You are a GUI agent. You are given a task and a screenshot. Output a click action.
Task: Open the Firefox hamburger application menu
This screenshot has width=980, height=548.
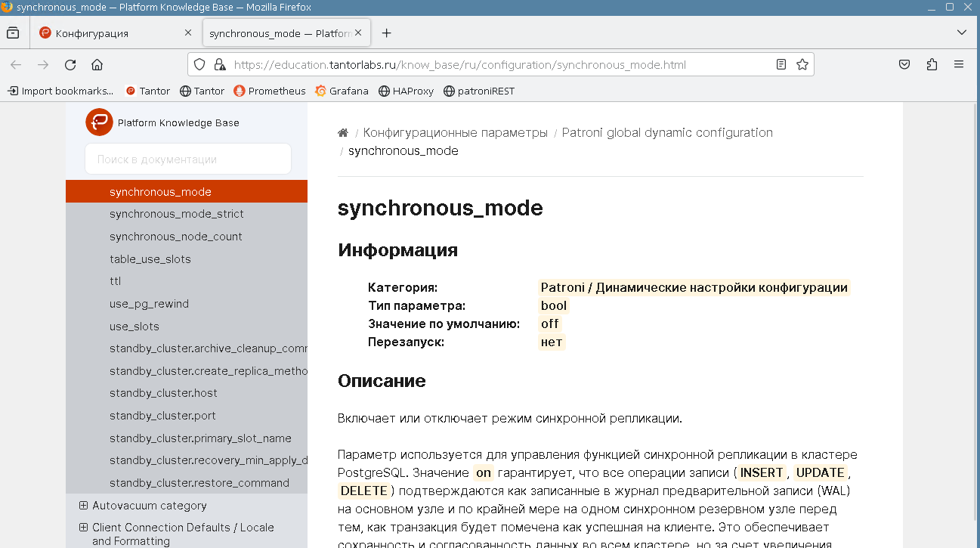[x=959, y=65]
